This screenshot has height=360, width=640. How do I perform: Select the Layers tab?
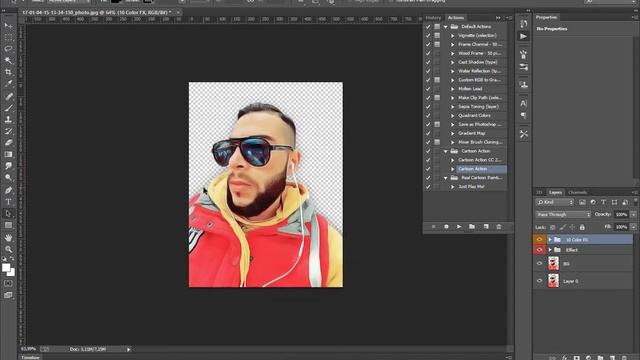click(555, 192)
